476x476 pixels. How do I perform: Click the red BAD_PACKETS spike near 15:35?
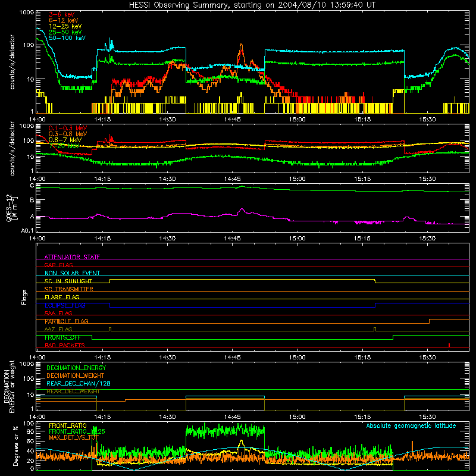click(x=449, y=345)
